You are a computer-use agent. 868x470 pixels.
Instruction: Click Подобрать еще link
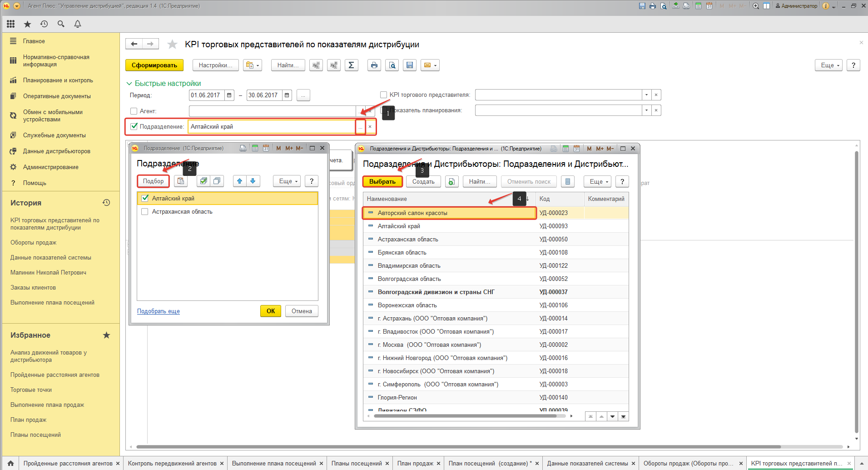159,311
